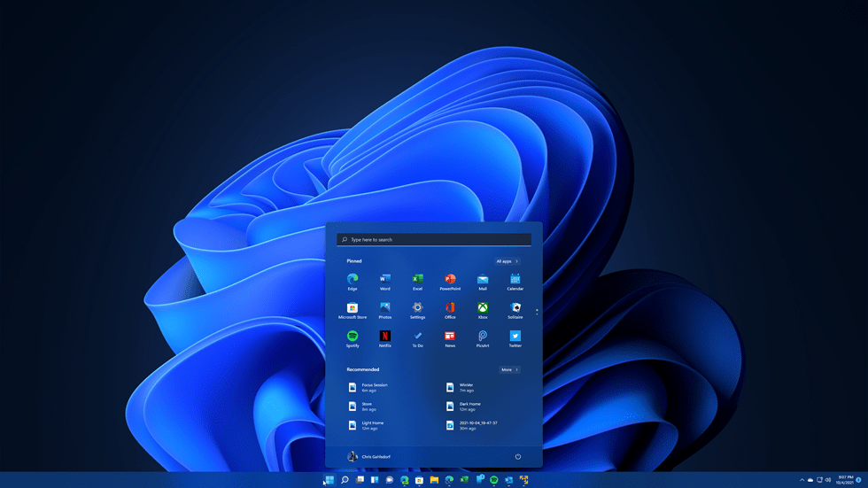Open File Explorer from the taskbar
This screenshot has height=488, width=868.
point(434,480)
